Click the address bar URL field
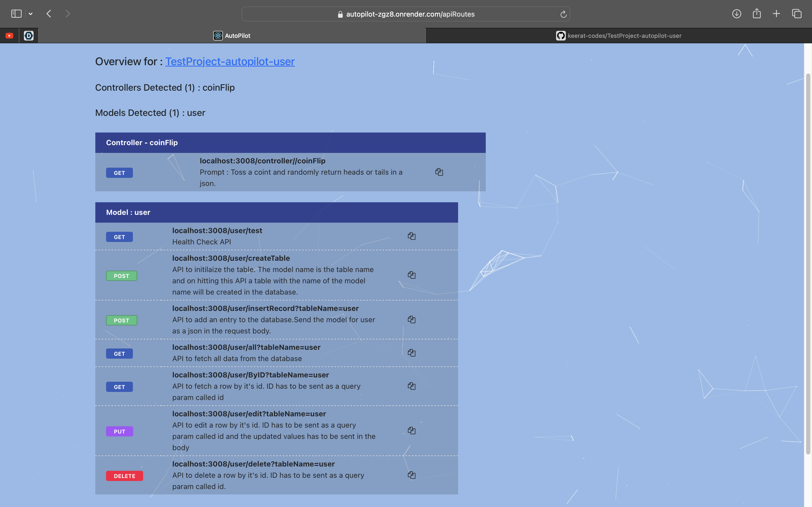Viewport: 812px width, 507px height. [410, 14]
